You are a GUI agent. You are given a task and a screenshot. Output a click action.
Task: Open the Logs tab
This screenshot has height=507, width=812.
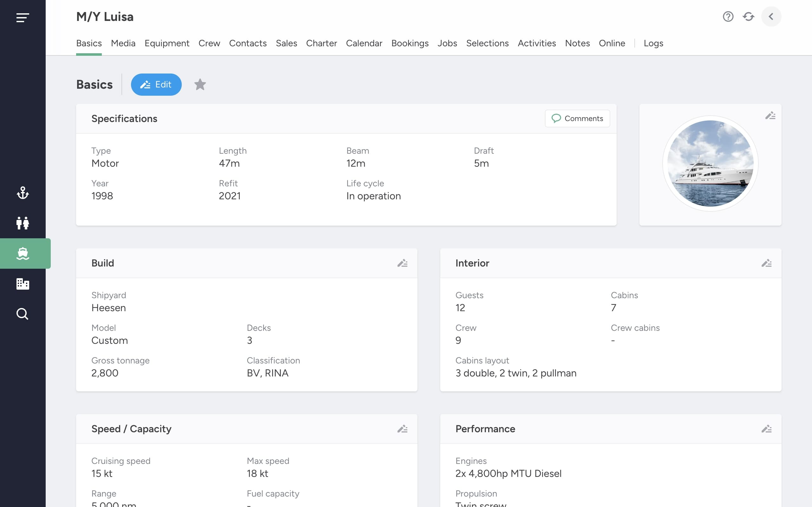click(x=653, y=43)
